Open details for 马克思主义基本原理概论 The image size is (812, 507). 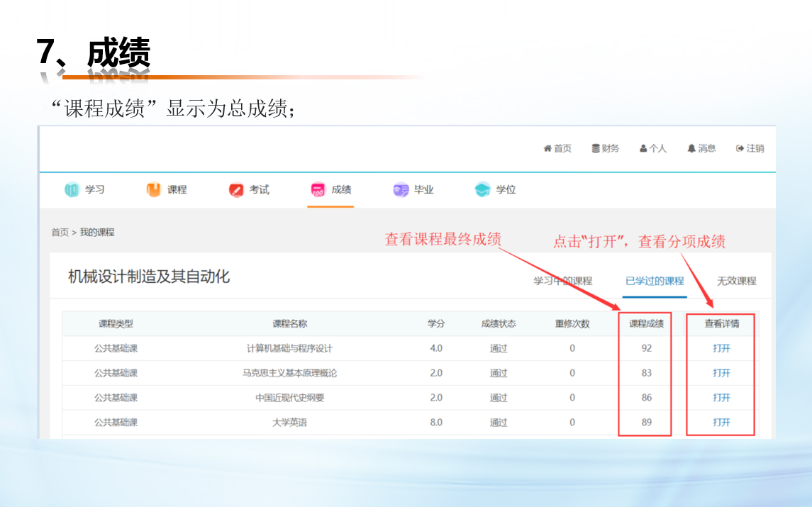tap(721, 373)
